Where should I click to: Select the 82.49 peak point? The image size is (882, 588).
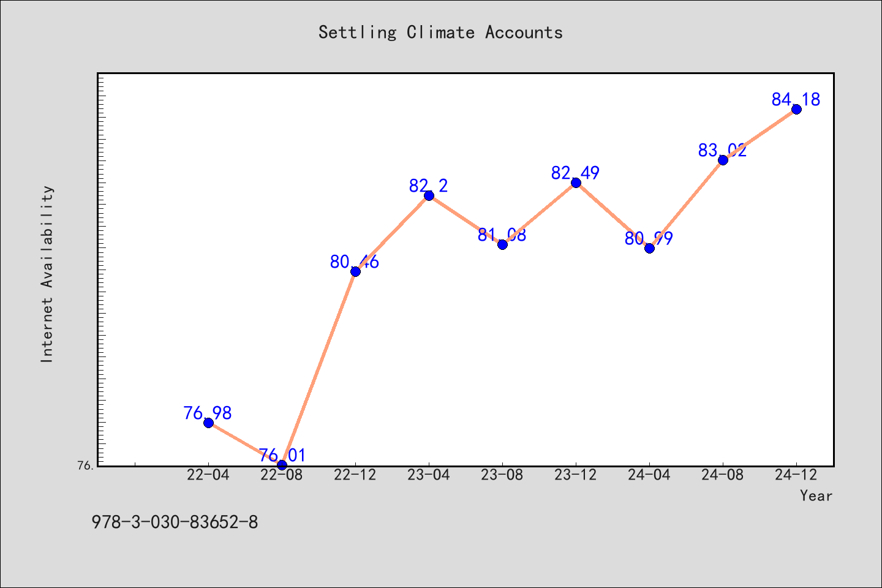[x=576, y=183]
